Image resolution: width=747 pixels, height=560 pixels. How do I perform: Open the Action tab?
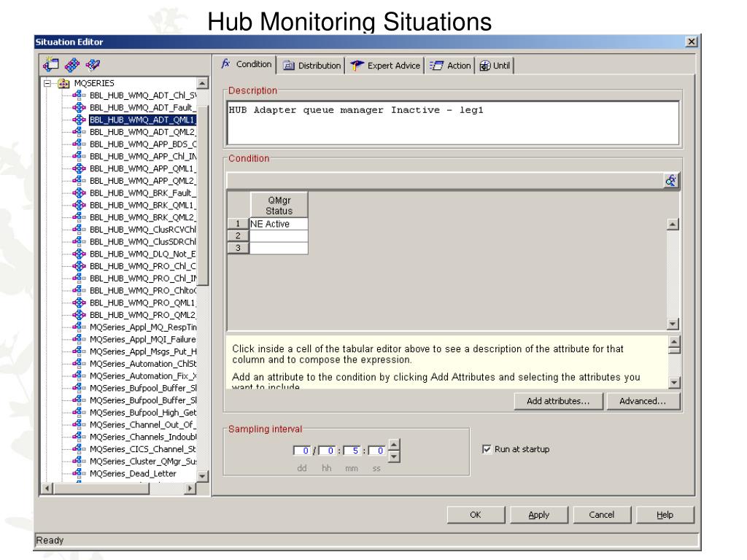449,66
